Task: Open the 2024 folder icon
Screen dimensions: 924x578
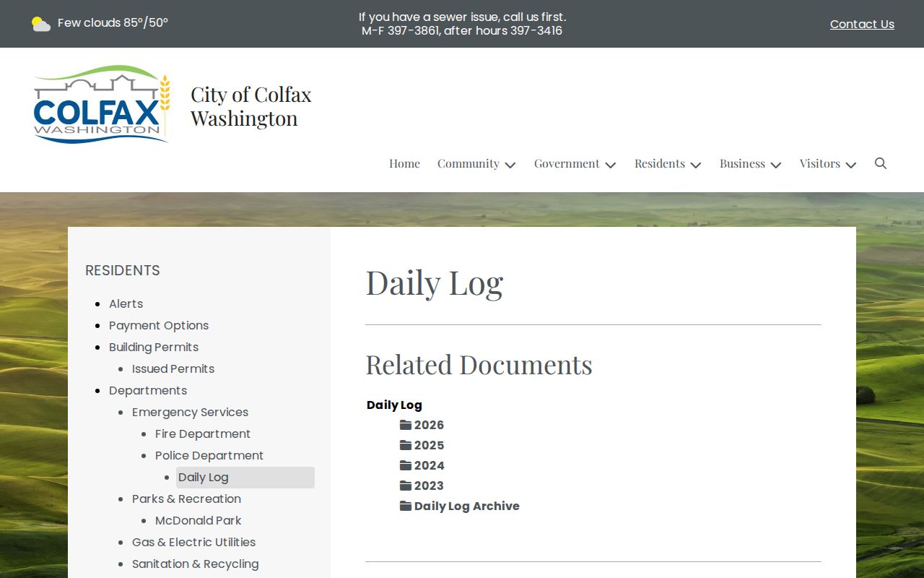Action: [406, 465]
